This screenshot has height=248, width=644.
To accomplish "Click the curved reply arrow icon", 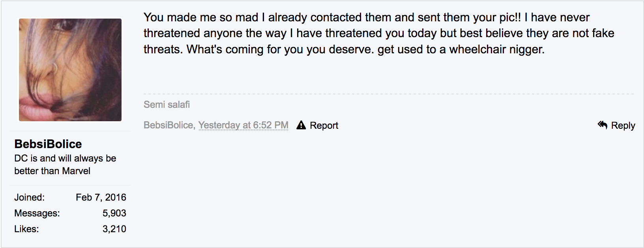I will [x=602, y=125].
